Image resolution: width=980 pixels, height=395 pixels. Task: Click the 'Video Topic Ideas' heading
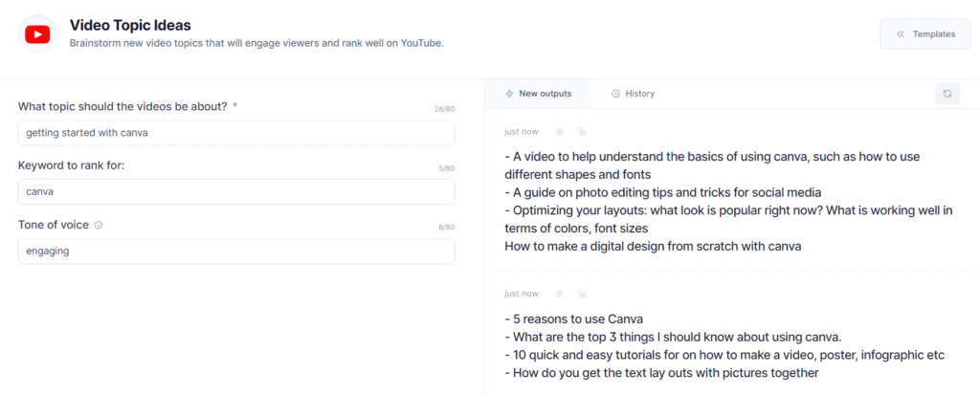130,25
